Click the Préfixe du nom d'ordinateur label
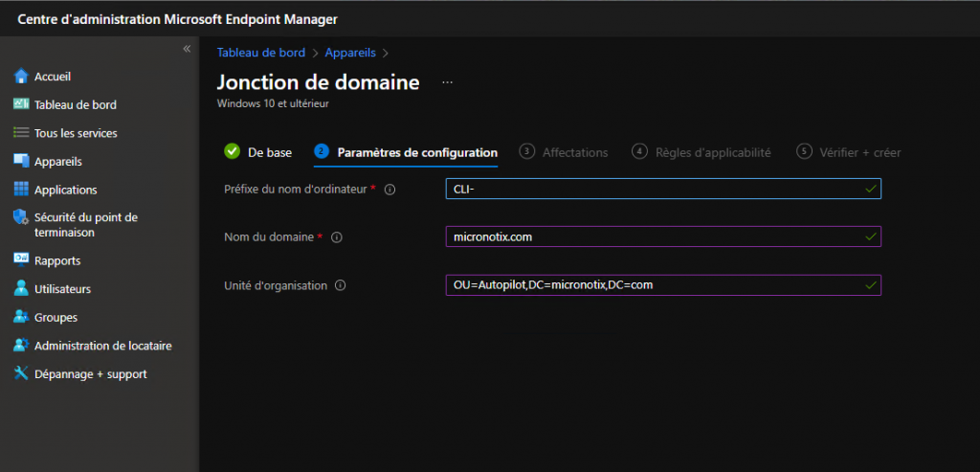980x472 pixels. tap(296, 189)
